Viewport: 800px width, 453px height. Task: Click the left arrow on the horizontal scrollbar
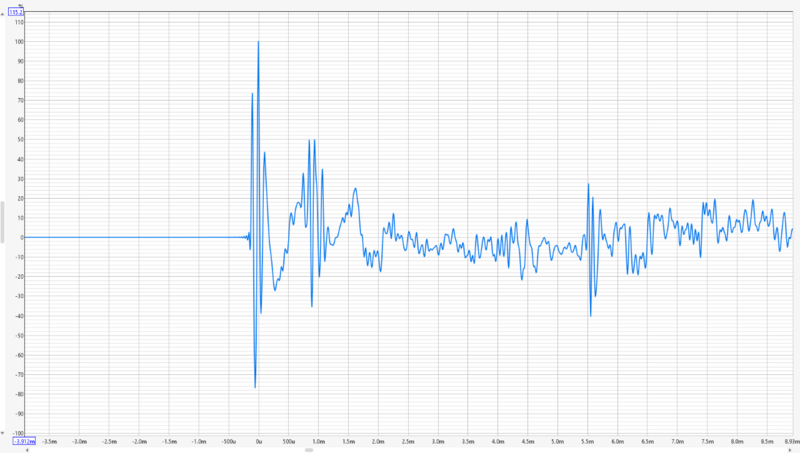click(27, 450)
